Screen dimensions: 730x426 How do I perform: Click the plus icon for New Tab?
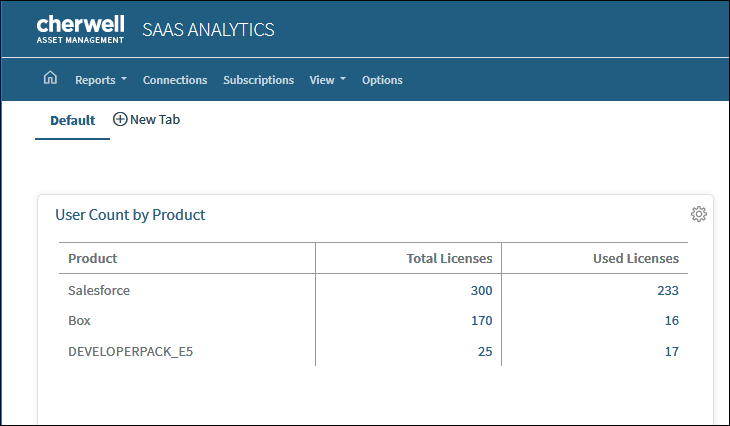point(120,119)
